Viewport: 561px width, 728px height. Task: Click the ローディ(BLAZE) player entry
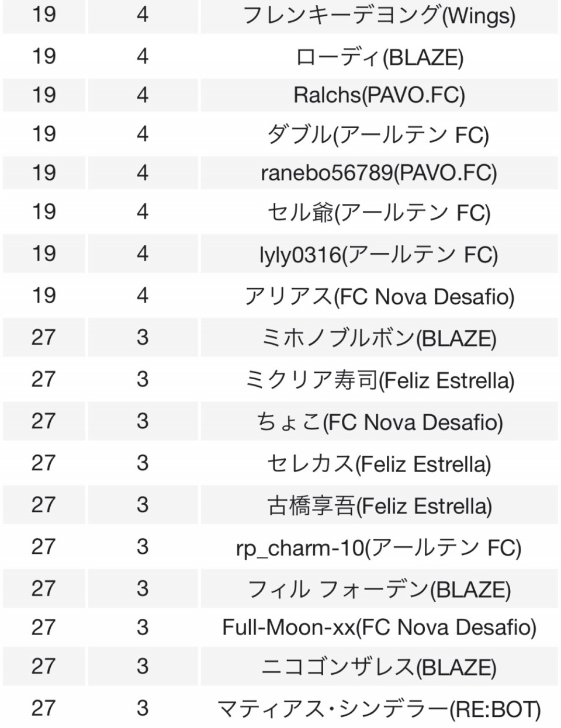pyautogui.click(x=379, y=57)
